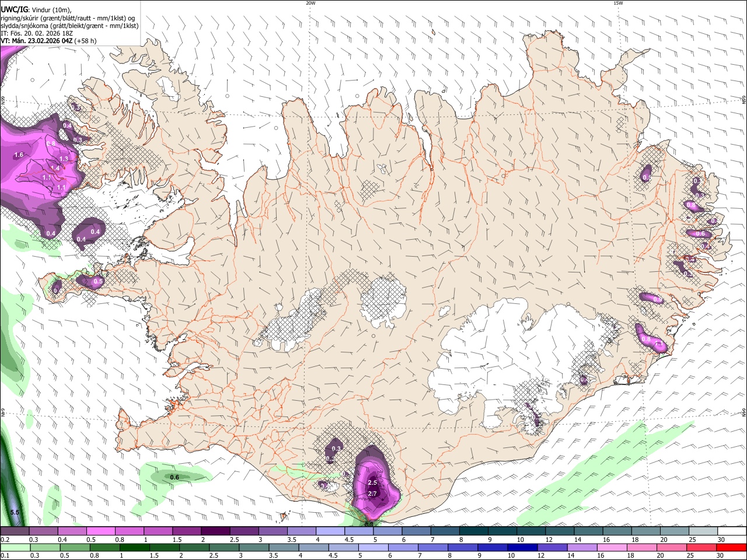Pick the bright red bottom-row swatch starting at 30

click(731, 548)
